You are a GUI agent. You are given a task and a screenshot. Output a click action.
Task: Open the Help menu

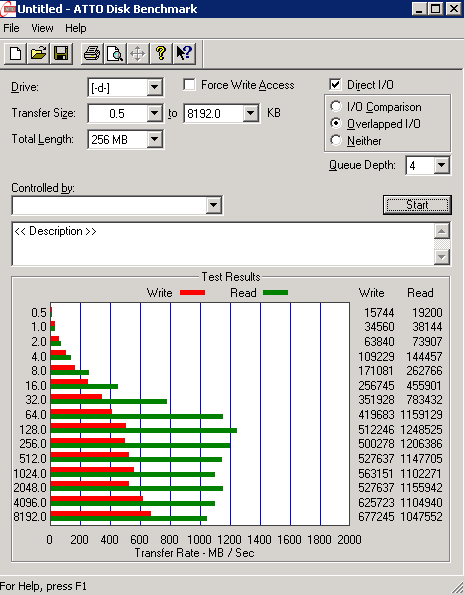pos(76,28)
